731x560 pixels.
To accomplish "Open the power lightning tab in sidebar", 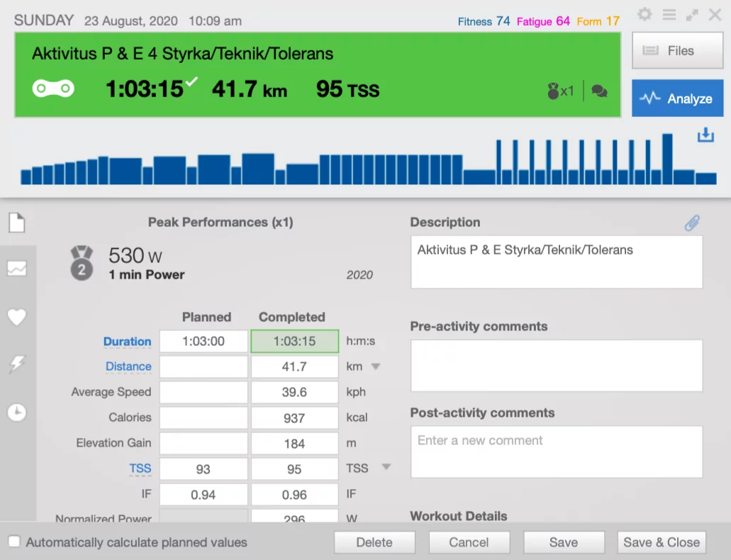I will [17, 364].
